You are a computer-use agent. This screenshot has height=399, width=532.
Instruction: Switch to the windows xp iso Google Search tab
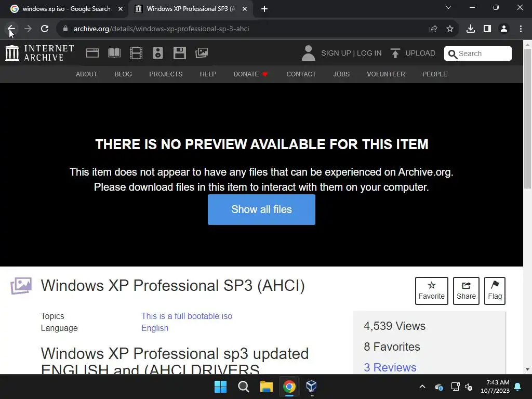click(x=66, y=9)
